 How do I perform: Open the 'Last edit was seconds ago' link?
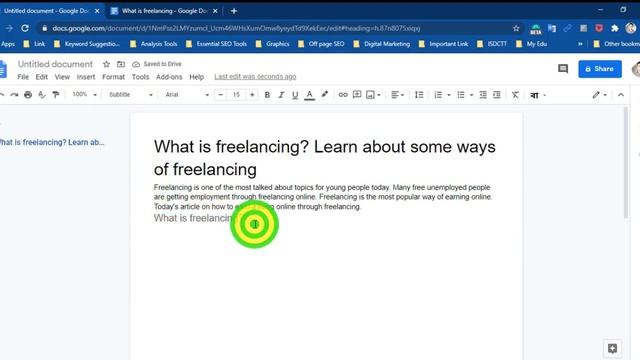[x=255, y=76]
